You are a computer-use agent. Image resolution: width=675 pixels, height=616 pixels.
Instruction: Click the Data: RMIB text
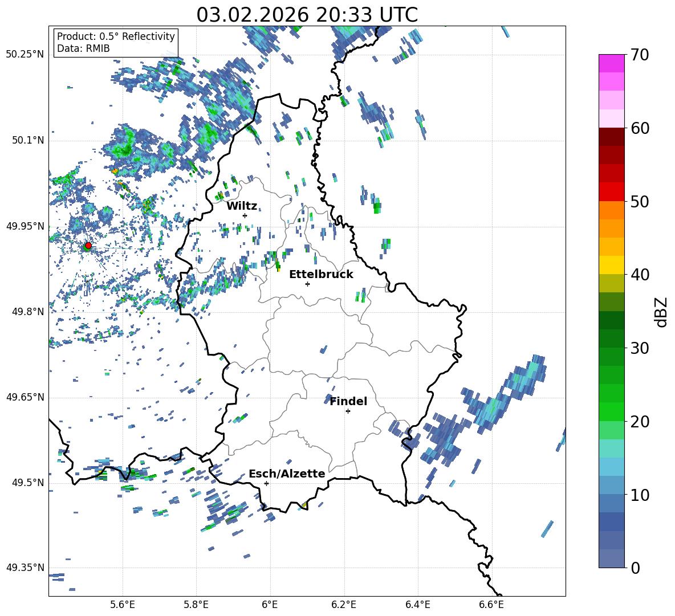point(83,48)
